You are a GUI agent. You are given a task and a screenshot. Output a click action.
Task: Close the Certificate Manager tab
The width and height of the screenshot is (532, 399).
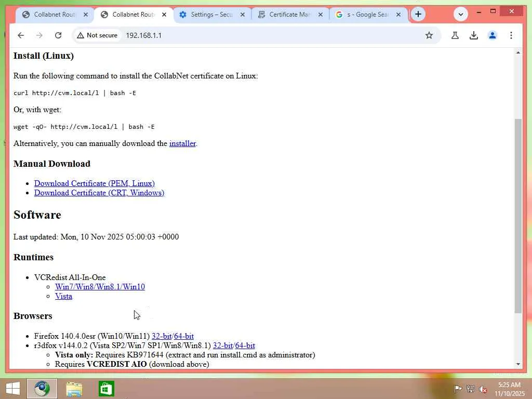[320, 15]
